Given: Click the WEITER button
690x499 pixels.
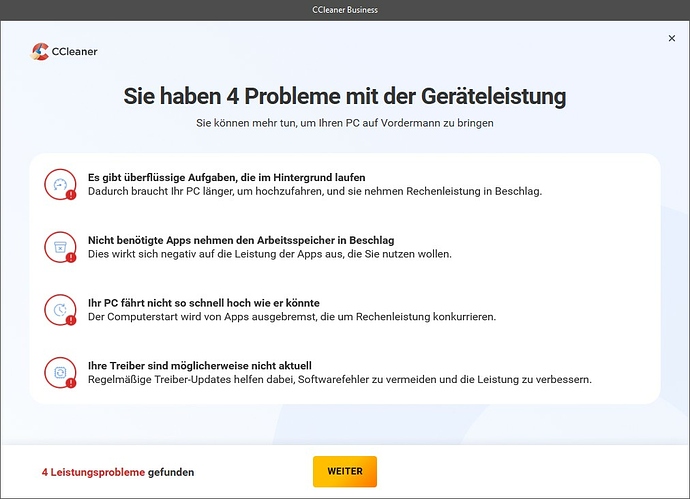Looking at the screenshot, I should [x=345, y=471].
